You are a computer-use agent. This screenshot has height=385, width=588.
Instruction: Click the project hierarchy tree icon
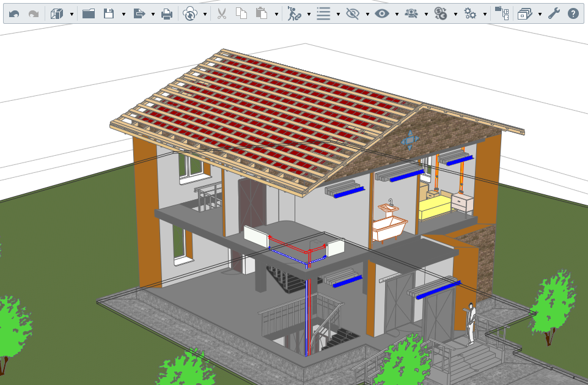click(502, 14)
